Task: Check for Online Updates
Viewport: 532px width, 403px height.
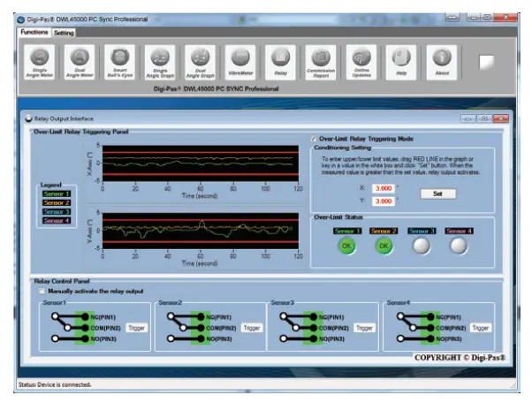Action: tap(361, 63)
